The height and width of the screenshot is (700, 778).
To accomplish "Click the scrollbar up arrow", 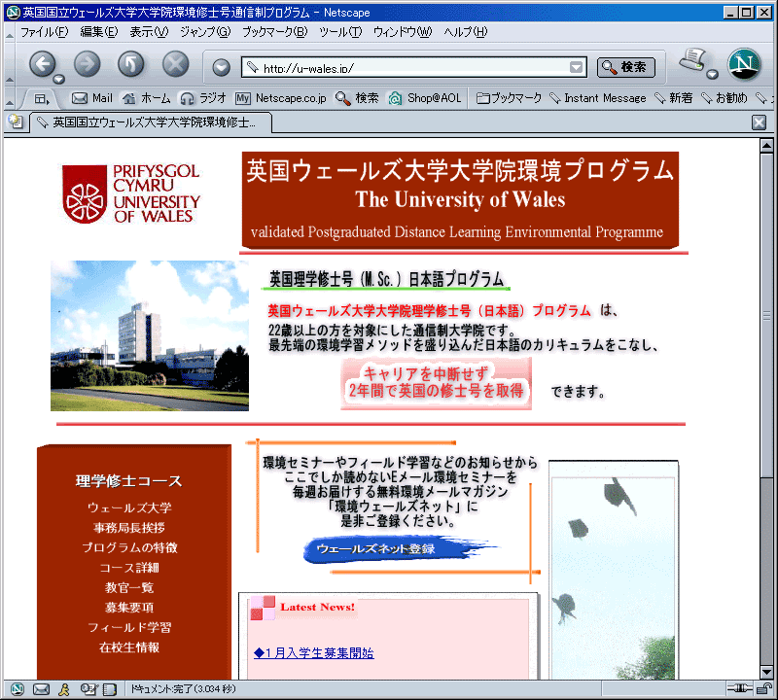I will (x=766, y=146).
